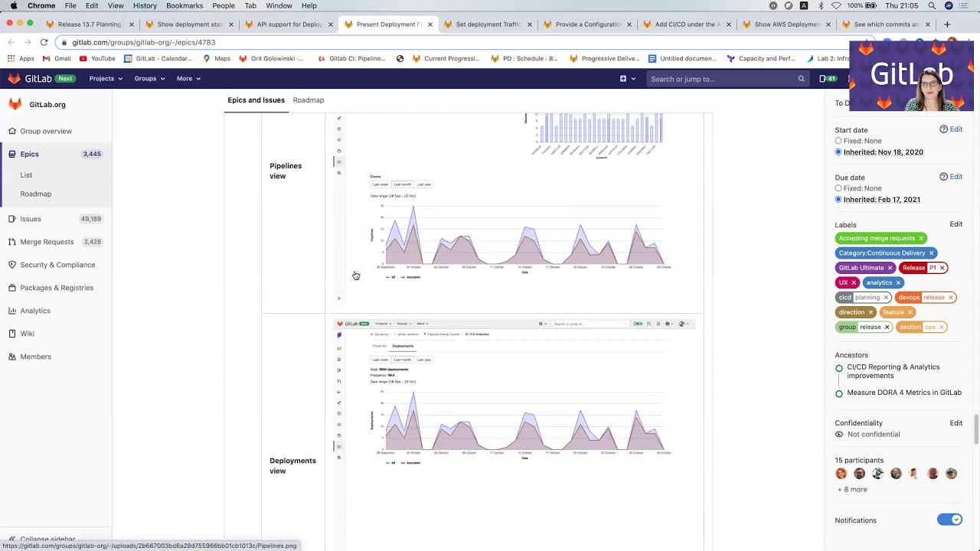Select Inherited start date radio button
Image resolution: width=980 pixels, height=551 pixels.
(x=838, y=152)
